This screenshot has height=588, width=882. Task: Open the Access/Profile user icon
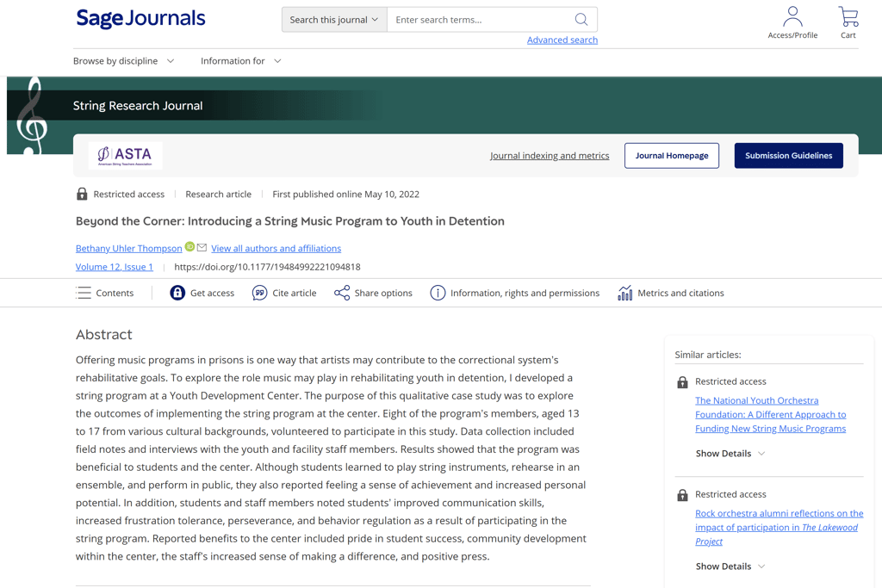pyautogui.click(x=792, y=17)
